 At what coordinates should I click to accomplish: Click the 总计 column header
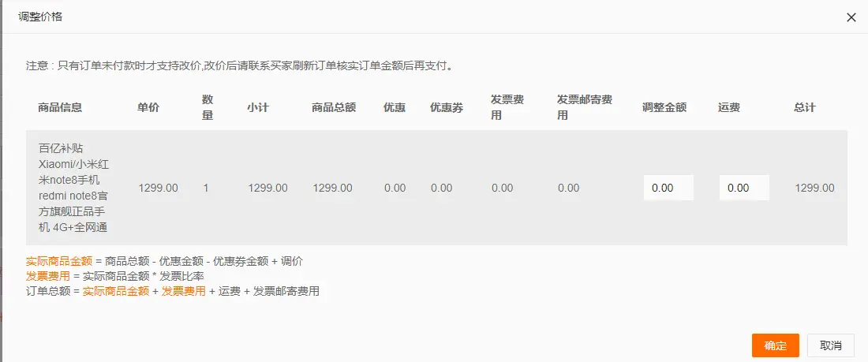click(804, 107)
